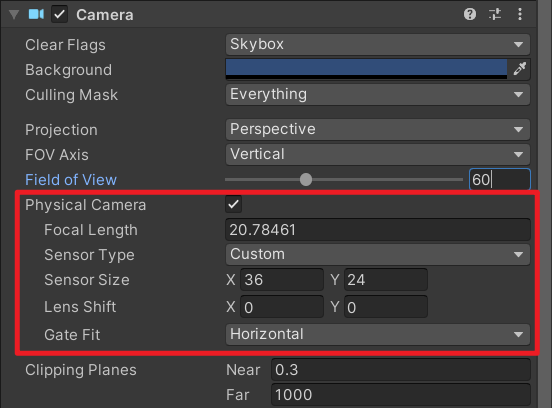Uncheck the Physical Camera checkbox
Viewport: 552px width, 408px height.
[x=233, y=205]
